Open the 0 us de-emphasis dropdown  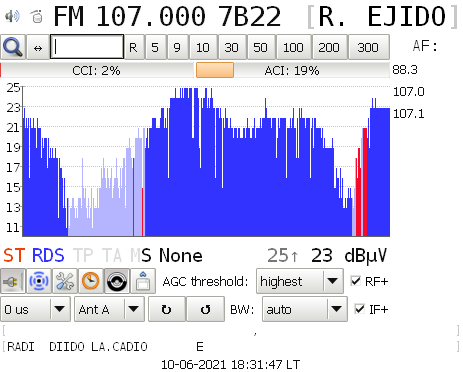[36, 309]
